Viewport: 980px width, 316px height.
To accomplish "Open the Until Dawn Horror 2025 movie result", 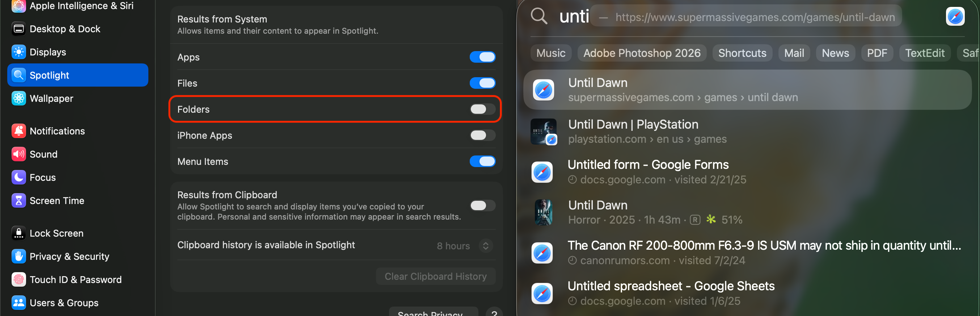I will tap(747, 212).
